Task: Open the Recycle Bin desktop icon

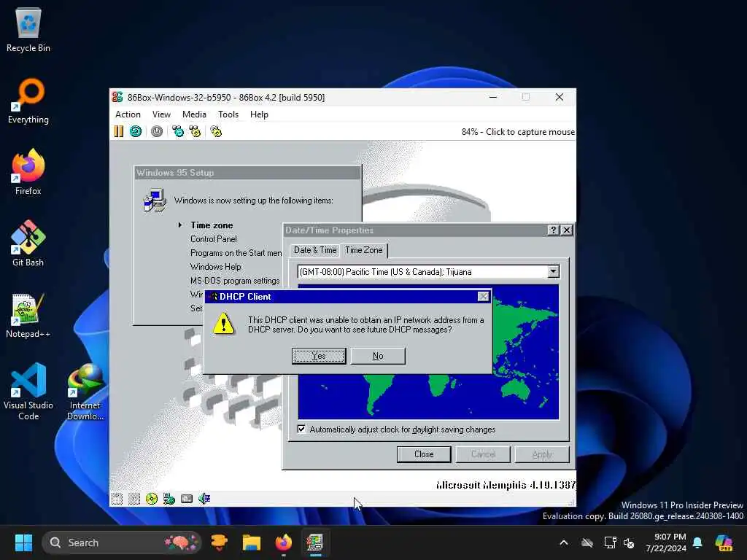Action: pyautogui.click(x=28, y=29)
